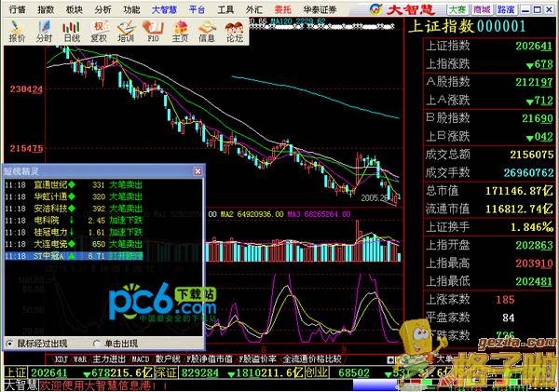This screenshot has width=559, height=392.
Task: Click the 商城 button in title bar
Action: coord(482,9)
